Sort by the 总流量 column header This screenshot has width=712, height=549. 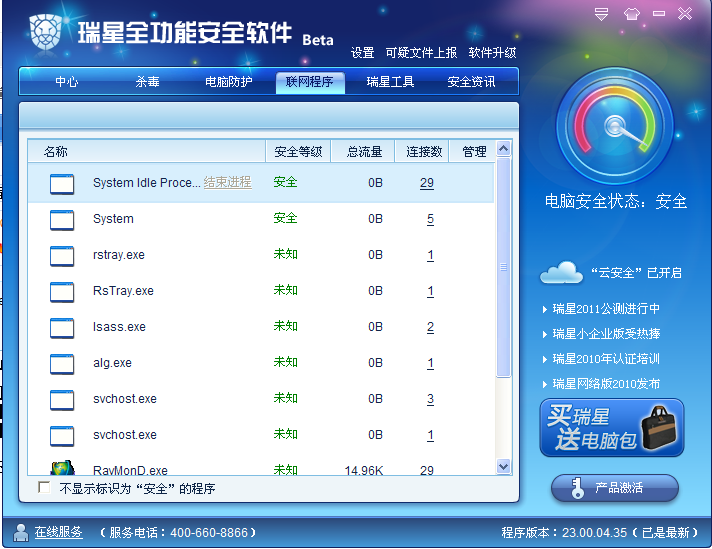364,152
